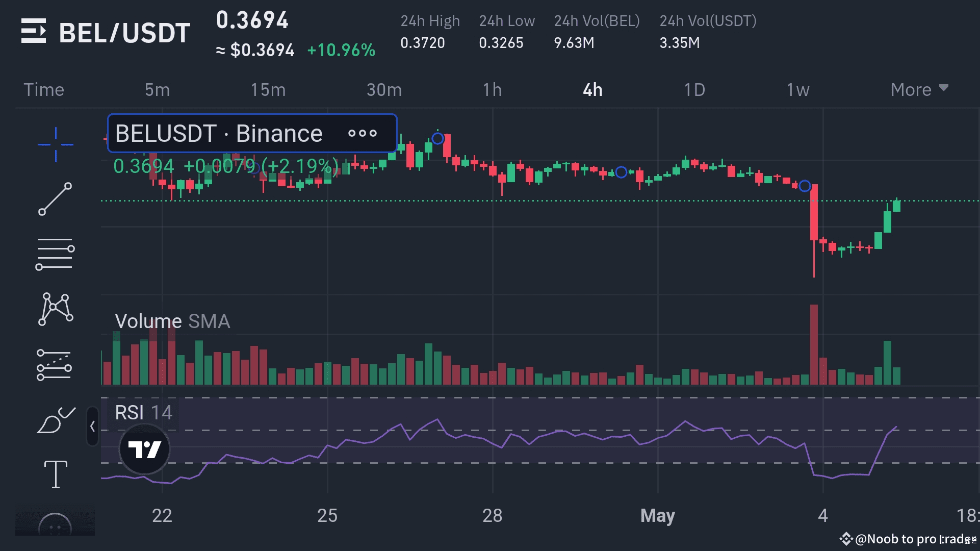Collapse the drawing toolbar with arrow handle
The width and height of the screenshot is (980, 551).
(x=92, y=427)
